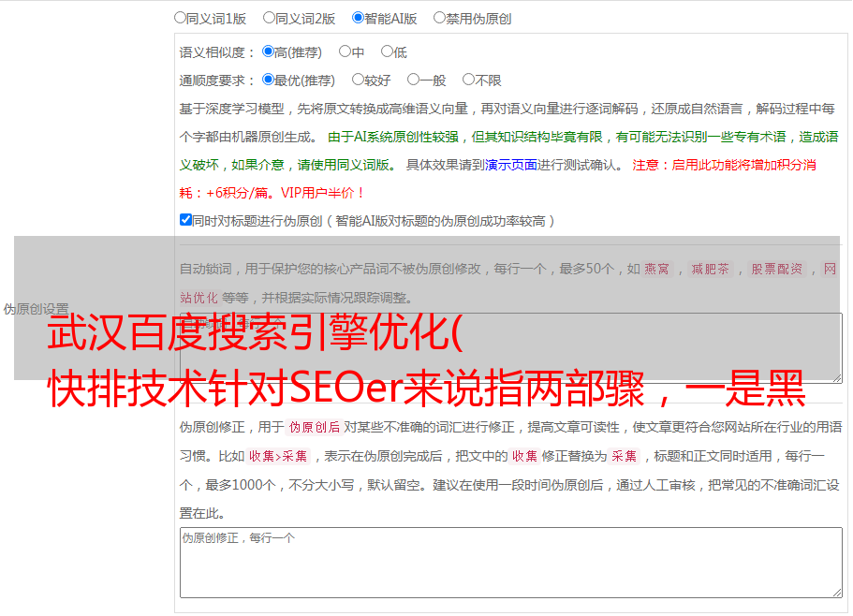Set 通顺度要求 to 最优(推荐)

[268, 80]
